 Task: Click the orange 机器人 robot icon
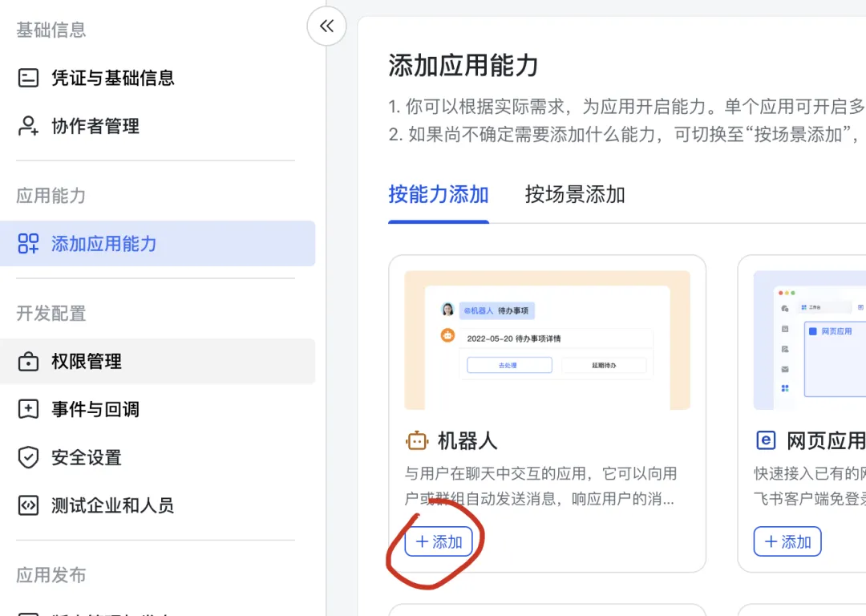417,441
